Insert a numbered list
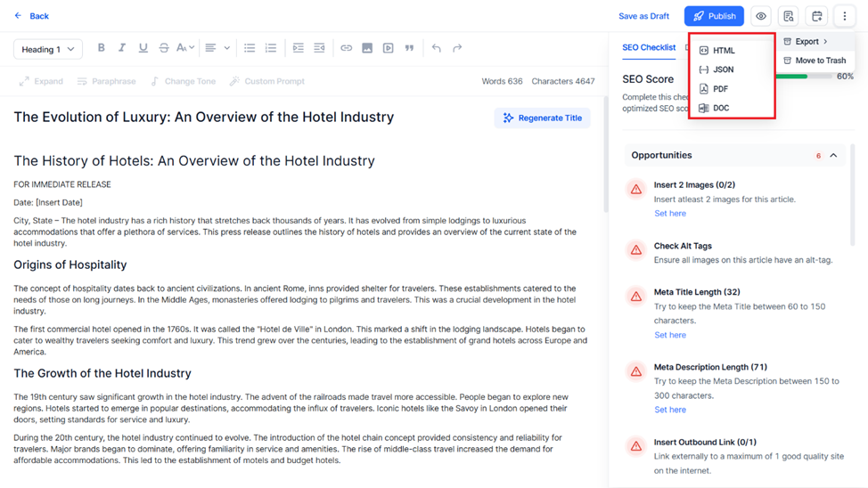Screen dimensions: 868x488 click(x=271, y=48)
